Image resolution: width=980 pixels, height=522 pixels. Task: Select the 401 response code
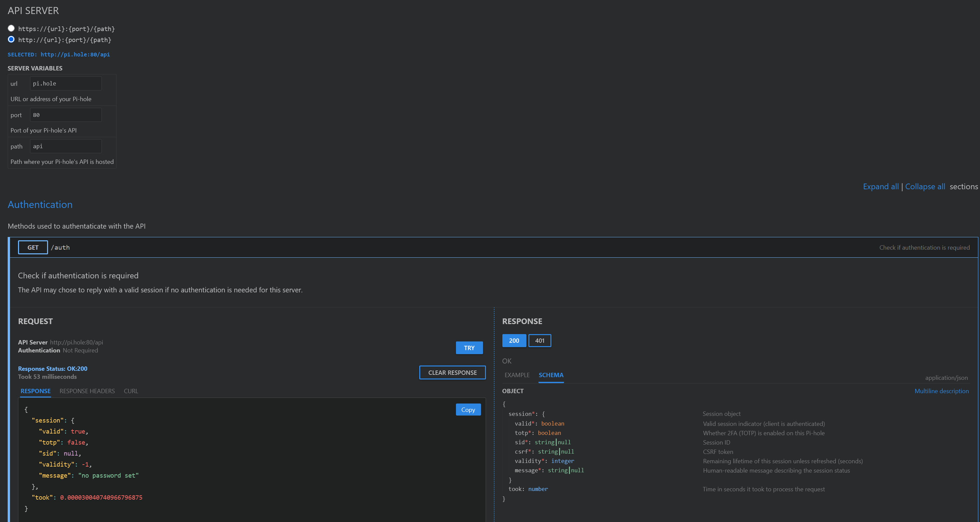coord(539,340)
